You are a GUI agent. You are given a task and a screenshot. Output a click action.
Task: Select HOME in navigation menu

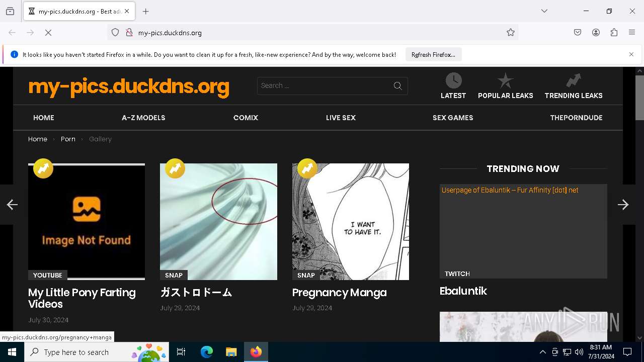[44, 118]
